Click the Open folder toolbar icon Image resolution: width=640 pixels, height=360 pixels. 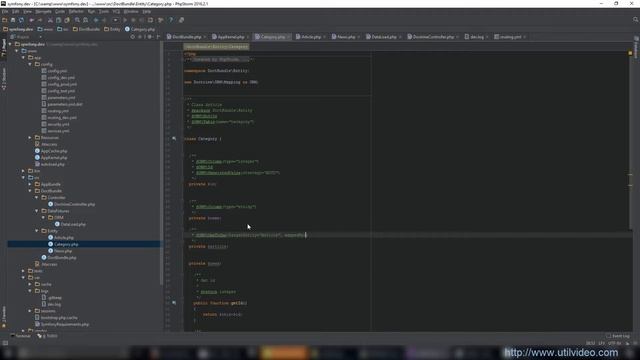click(x=4, y=20)
